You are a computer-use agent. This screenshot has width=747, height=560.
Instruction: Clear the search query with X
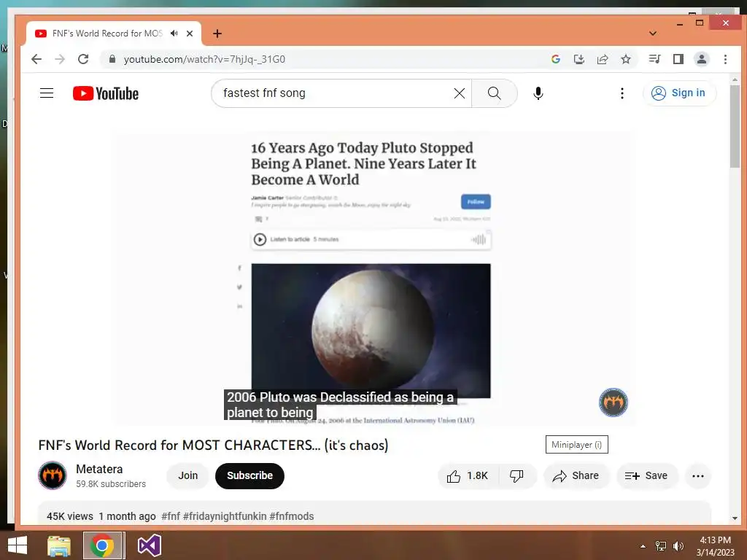(x=460, y=93)
